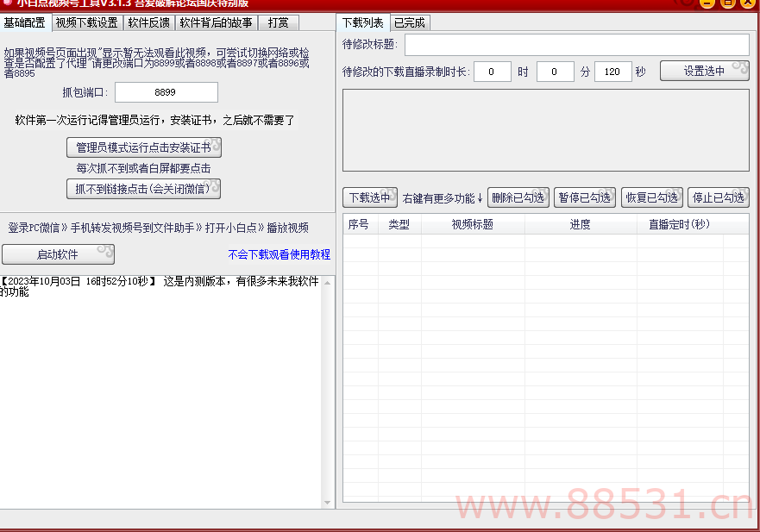This screenshot has height=532, width=760.
Task: Click the log panel vertical scrollbar
Action: 328,388
